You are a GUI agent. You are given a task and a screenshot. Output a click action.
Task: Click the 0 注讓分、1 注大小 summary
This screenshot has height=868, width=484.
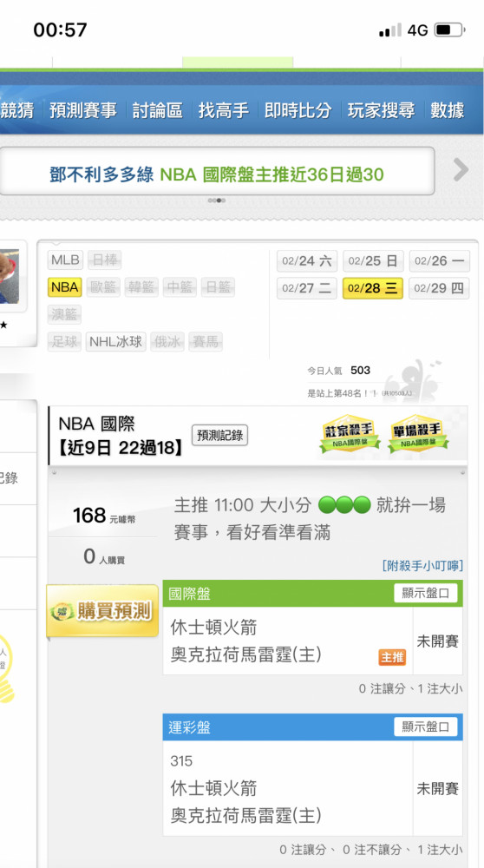[x=411, y=689]
